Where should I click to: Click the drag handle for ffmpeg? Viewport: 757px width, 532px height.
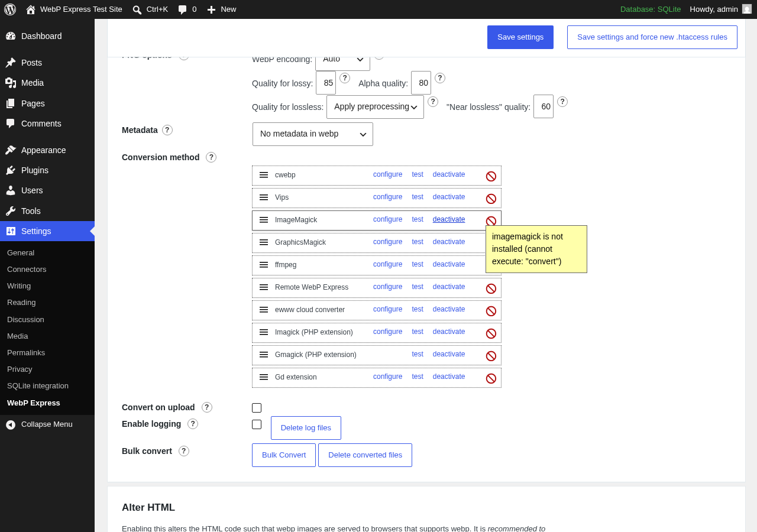pyautogui.click(x=264, y=265)
